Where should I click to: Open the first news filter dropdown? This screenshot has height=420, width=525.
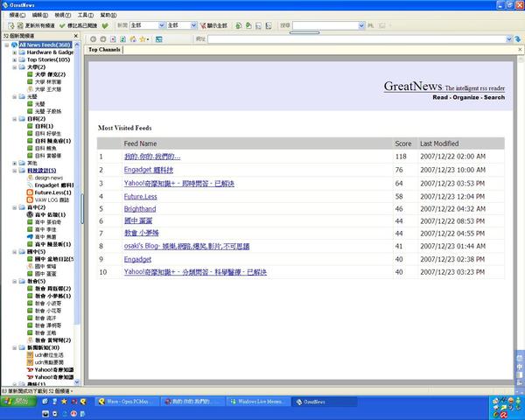[162, 25]
